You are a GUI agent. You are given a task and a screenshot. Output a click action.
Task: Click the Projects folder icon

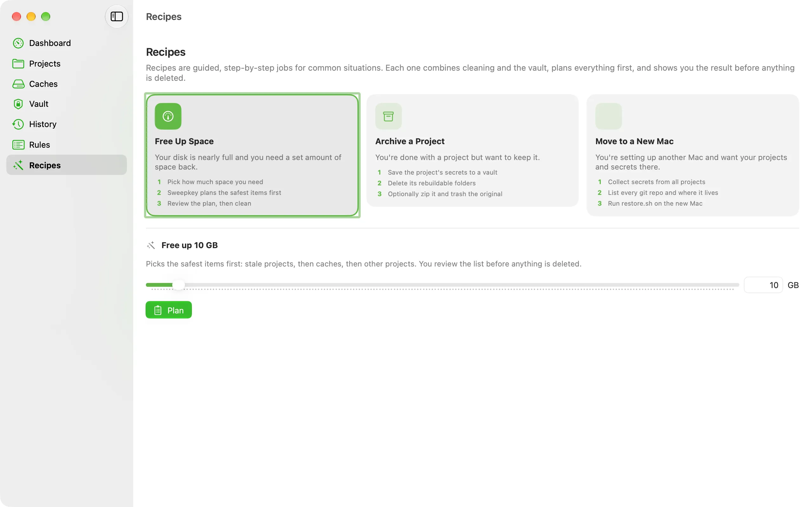(18, 64)
